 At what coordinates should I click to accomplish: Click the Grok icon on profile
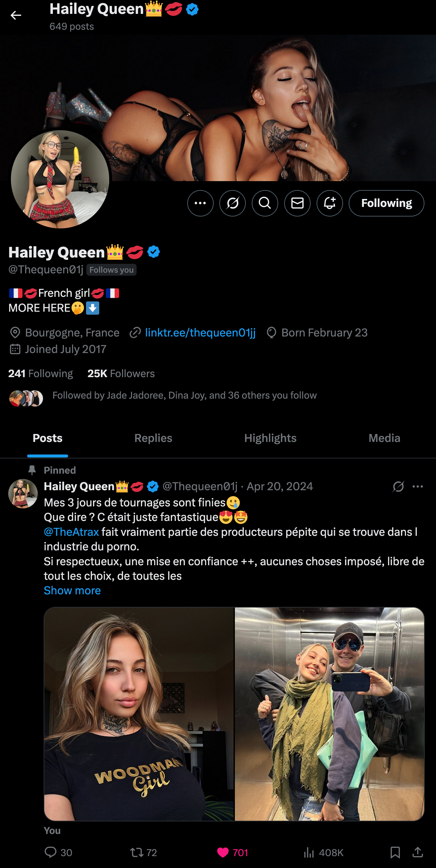[x=233, y=203]
